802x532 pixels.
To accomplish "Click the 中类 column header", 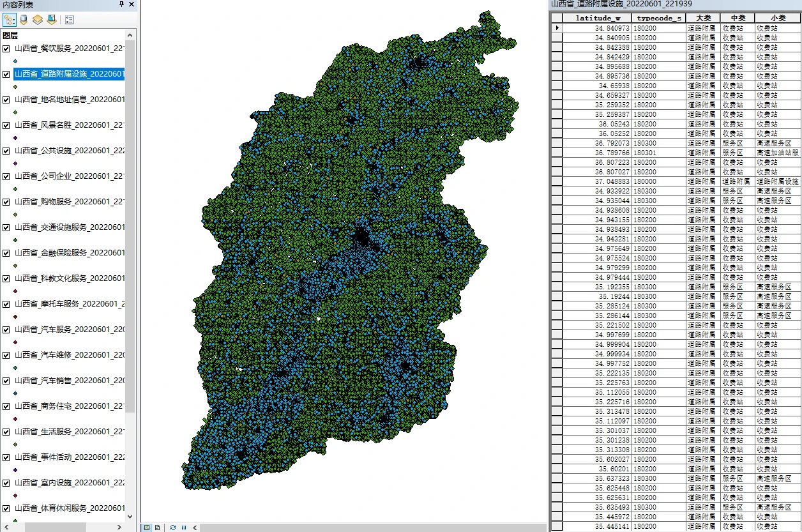I will point(738,19).
